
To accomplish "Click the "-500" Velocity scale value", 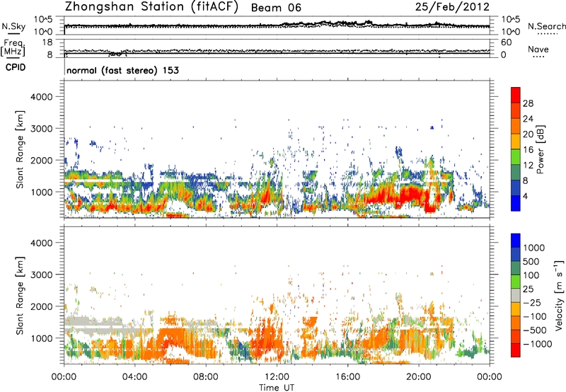I will (x=534, y=330).
